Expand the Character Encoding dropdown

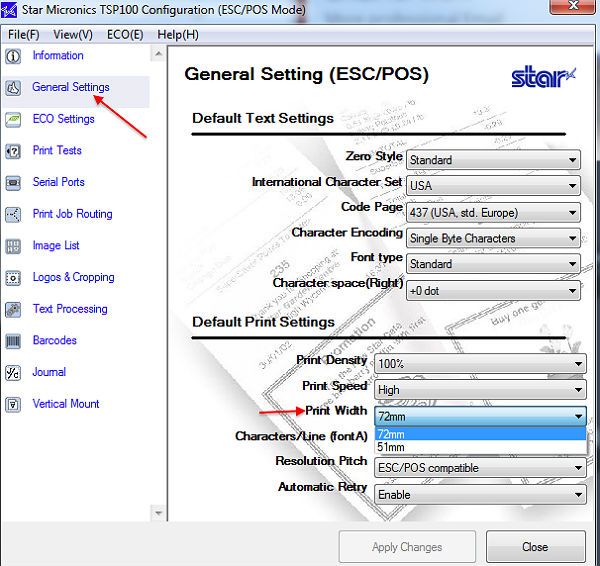493,238
